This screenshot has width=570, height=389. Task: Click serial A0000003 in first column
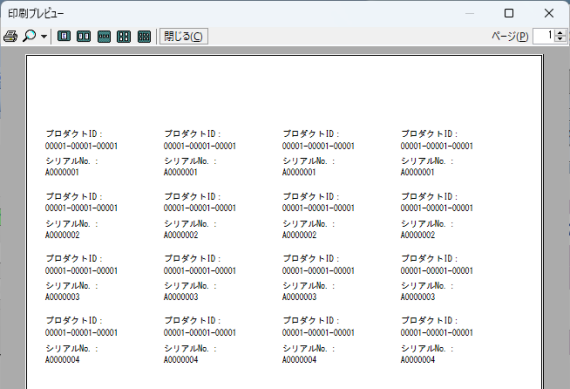coord(62,297)
